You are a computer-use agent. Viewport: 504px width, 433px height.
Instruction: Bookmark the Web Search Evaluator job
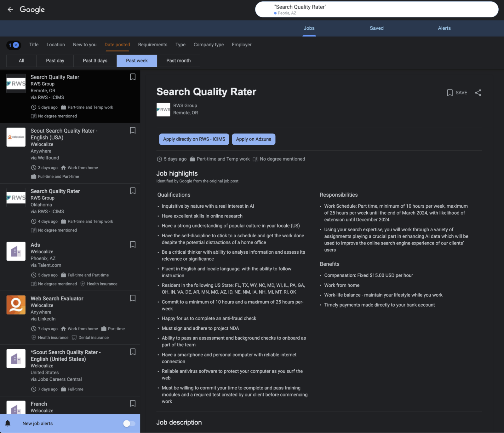pos(133,298)
